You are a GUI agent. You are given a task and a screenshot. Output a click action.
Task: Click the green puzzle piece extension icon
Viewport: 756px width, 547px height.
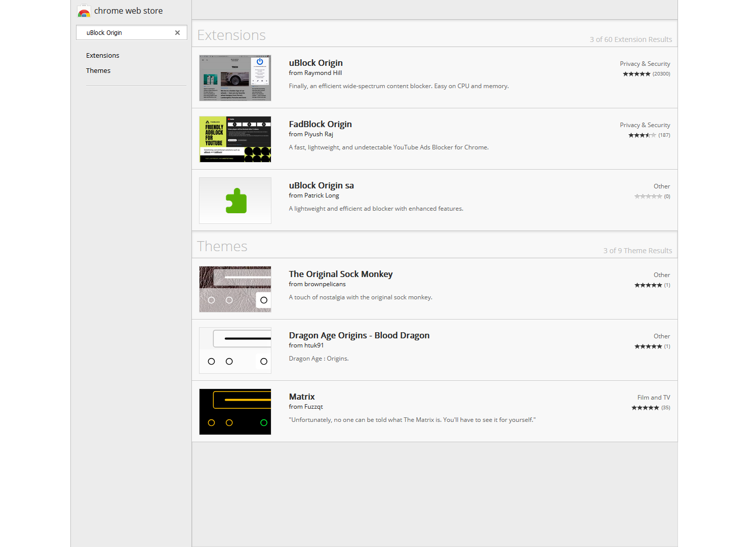(236, 201)
